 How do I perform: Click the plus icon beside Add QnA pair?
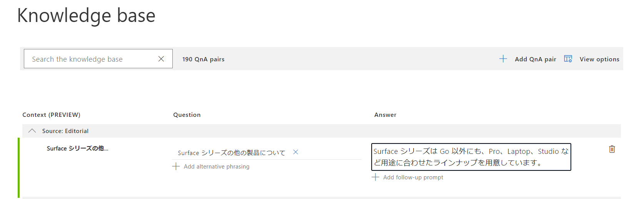(503, 59)
